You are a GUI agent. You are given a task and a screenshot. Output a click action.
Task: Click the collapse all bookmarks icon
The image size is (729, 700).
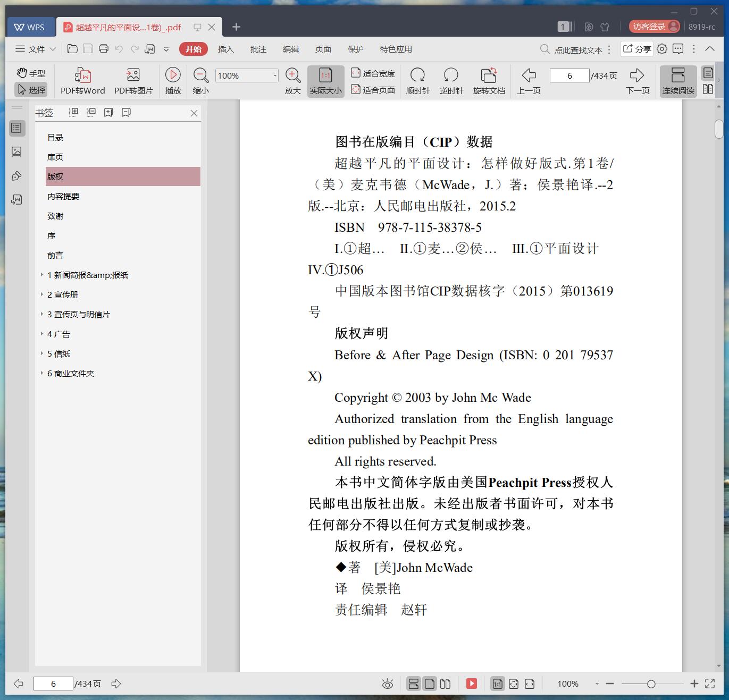(x=91, y=112)
